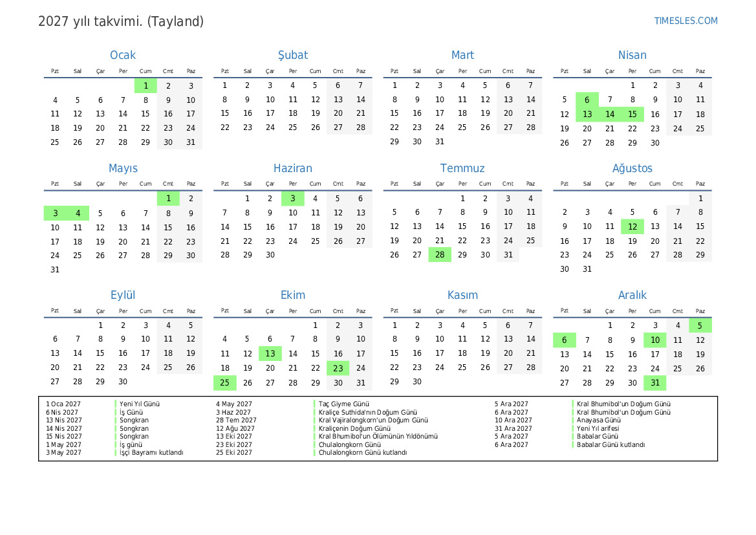Click highlighted day 6 in Nisan
This screenshot has width=756, height=535.
[587, 100]
